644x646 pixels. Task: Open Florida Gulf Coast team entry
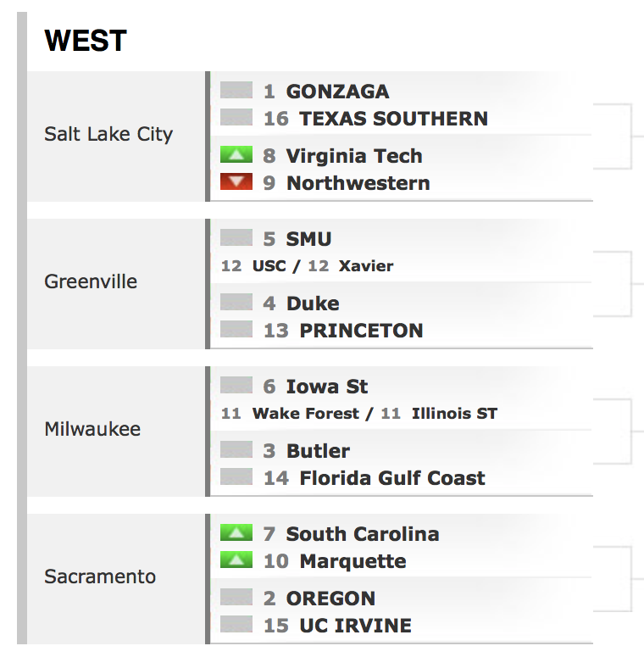point(392,478)
